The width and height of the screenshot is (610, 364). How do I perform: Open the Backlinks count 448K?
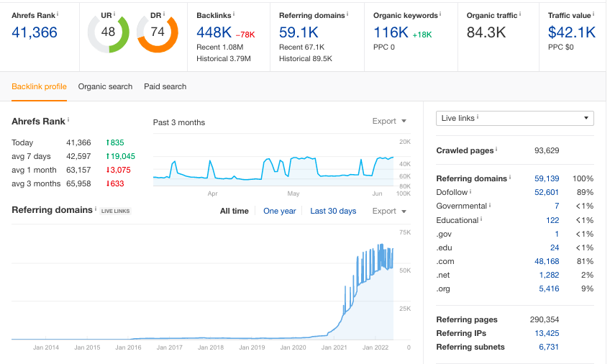[x=214, y=32]
